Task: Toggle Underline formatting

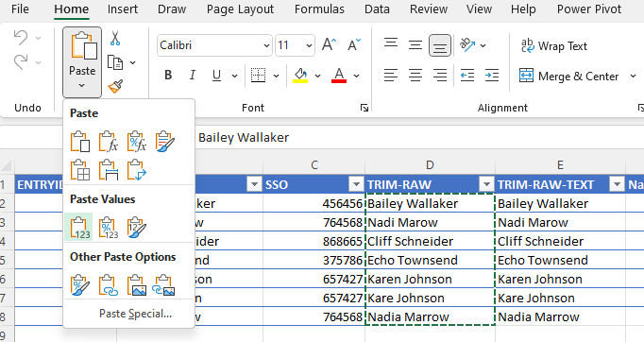Action: 216,76
